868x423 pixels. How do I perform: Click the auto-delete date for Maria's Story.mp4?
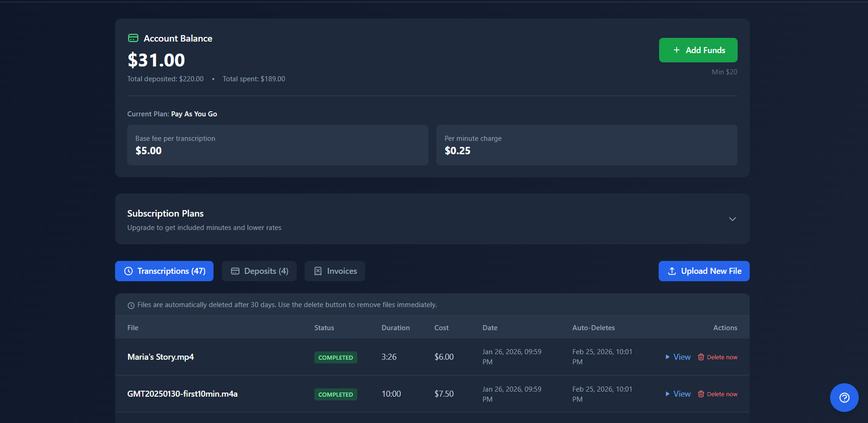602,357
